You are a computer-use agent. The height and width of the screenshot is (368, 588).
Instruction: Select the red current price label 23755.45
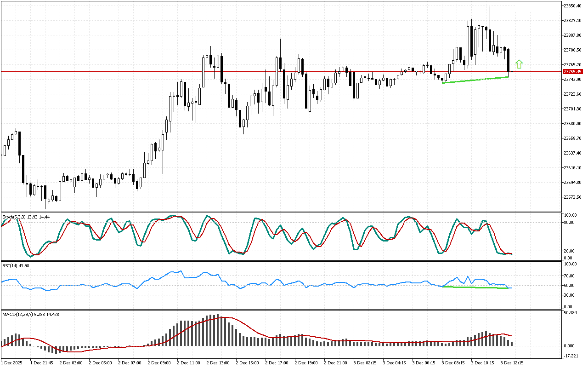coord(572,72)
